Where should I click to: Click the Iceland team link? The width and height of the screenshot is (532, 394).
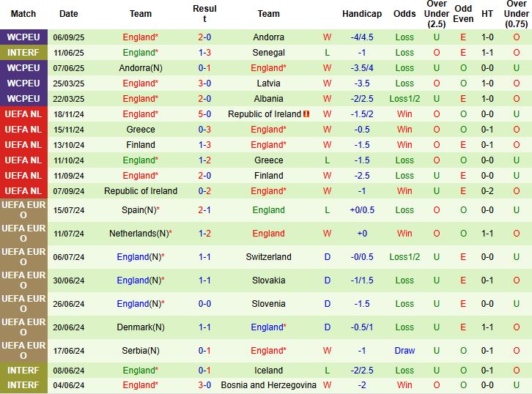268,371
